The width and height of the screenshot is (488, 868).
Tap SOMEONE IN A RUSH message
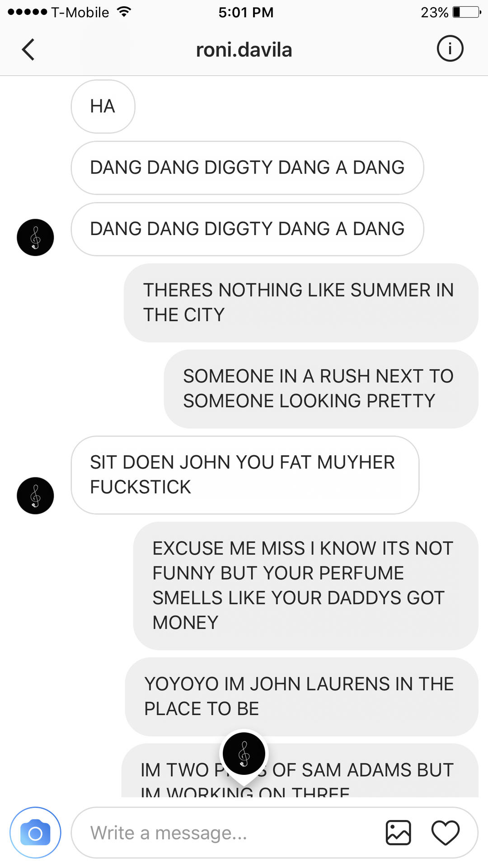pyautogui.click(x=321, y=389)
